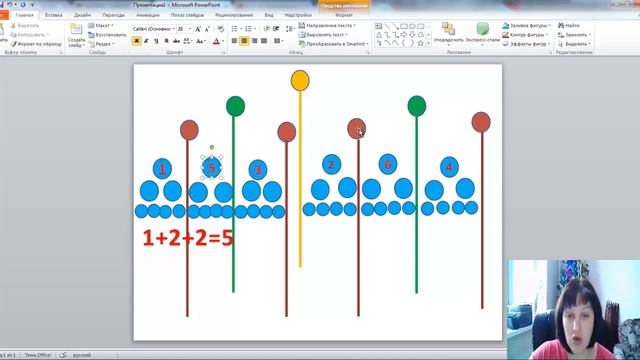Toggle bold formatting (Ж)
The width and height of the screenshot is (640, 360).
click(136, 41)
